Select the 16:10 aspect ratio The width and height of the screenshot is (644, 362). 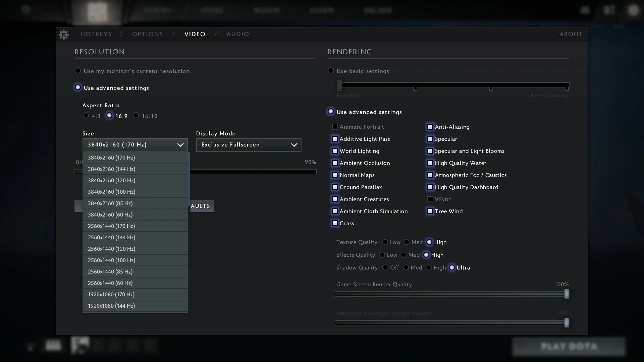(136, 116)
